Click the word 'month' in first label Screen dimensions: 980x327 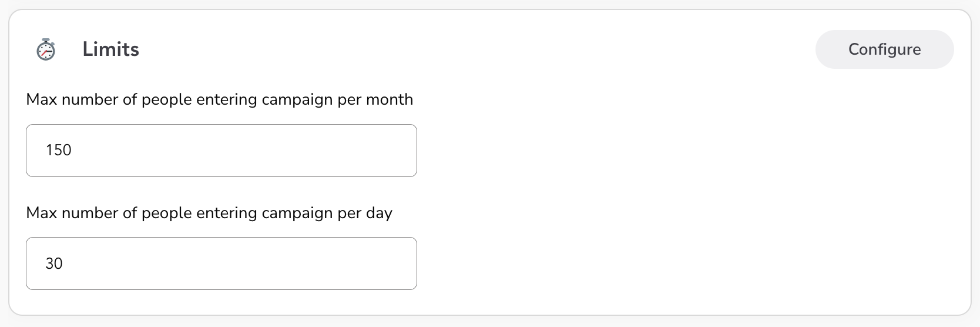390,99
